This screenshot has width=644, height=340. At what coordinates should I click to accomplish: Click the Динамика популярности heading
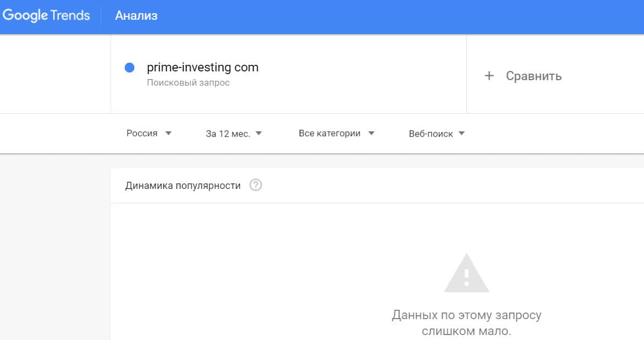click(x=183, y=186)
